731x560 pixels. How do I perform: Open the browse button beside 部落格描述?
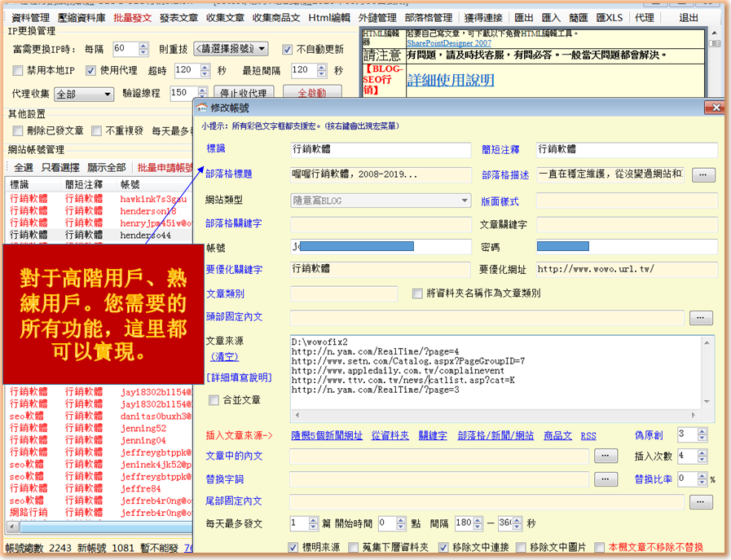click(702, 175)
